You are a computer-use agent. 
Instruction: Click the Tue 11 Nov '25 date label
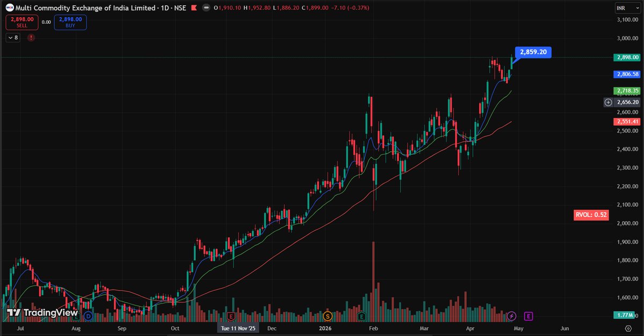[x=238, y=327]
